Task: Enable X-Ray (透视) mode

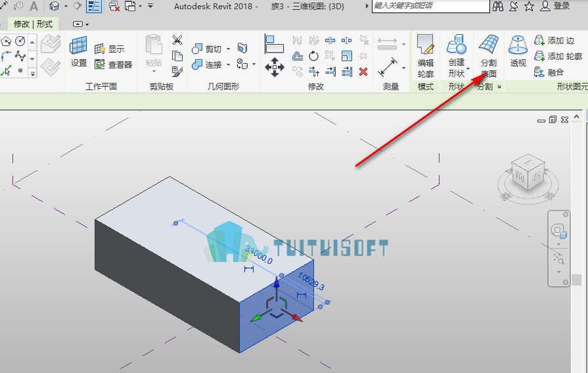Action: [x=518, y=51]
